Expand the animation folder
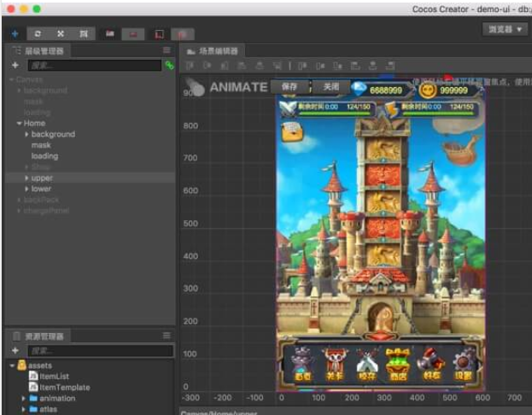Screen dimensions: 532x415 (23, 398)
